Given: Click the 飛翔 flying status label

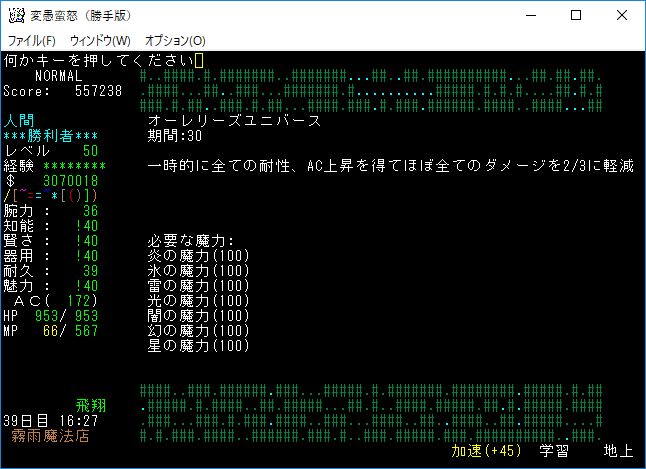Looking at the screenshot, I should tap(90, 406).
